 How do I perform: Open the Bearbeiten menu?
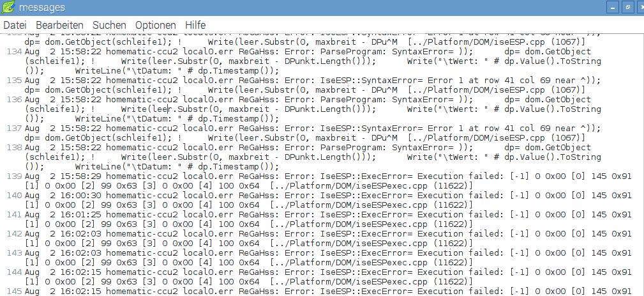59,24
